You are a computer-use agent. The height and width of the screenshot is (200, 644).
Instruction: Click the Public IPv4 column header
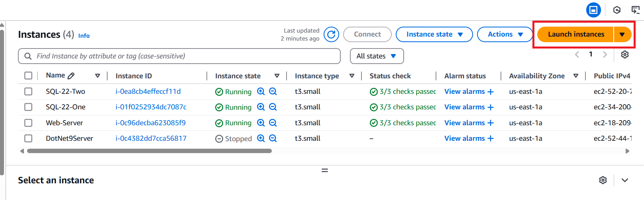(612, 76)
